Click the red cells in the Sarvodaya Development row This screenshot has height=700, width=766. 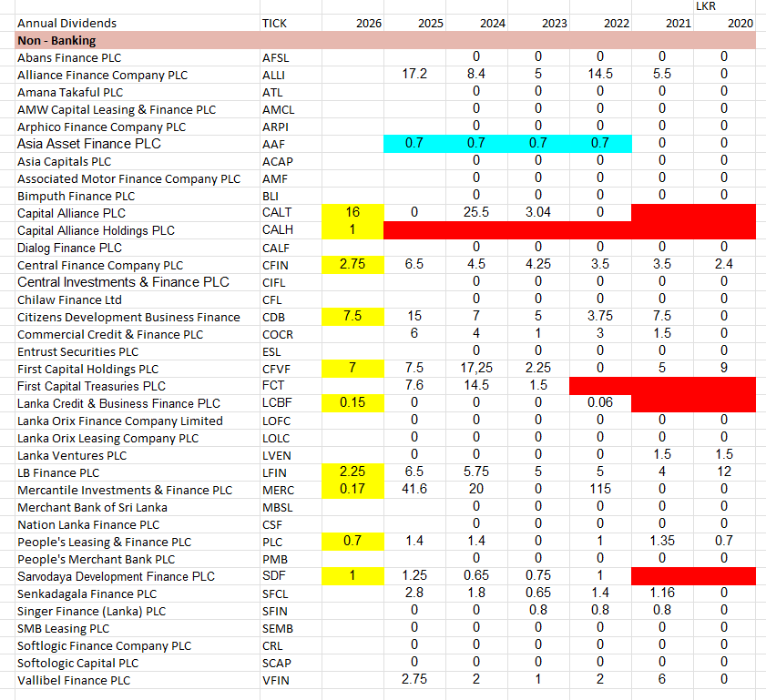pyautogui.click(x=692, y=575)
